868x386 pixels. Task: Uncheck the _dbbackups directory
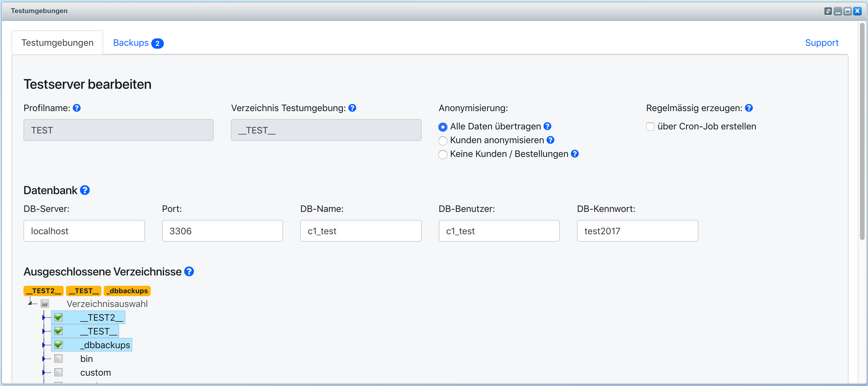coord(59,344)
